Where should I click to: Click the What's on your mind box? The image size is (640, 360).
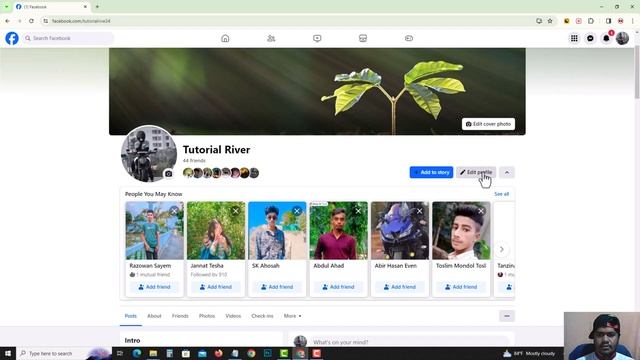tap(410, 342)
